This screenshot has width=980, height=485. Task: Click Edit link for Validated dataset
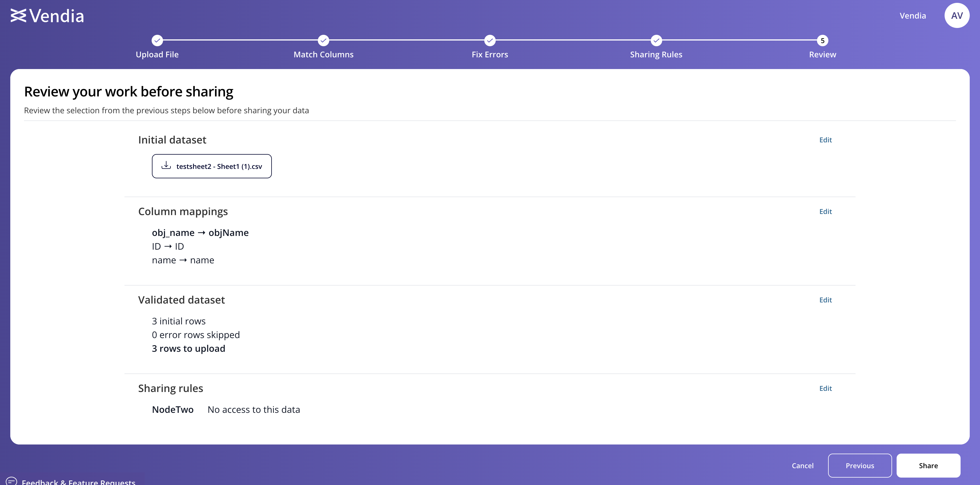click(x=825, y=300)
